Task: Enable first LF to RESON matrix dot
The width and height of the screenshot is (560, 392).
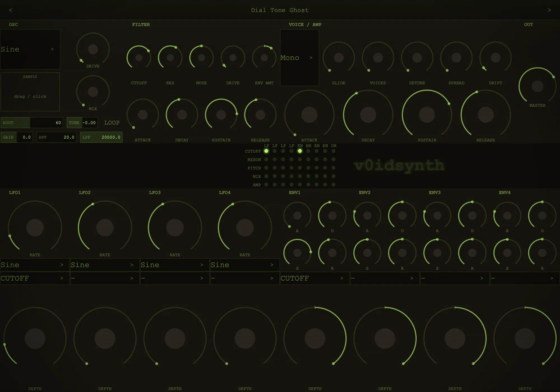Action: pyautogui.click(x=266, y=159)
